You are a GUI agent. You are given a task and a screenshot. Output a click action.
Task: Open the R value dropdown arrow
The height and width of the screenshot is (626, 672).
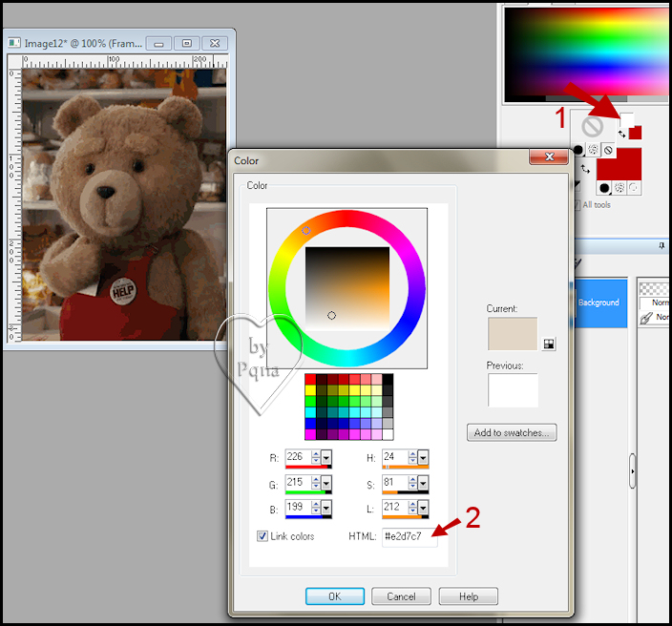coord(326,458)
